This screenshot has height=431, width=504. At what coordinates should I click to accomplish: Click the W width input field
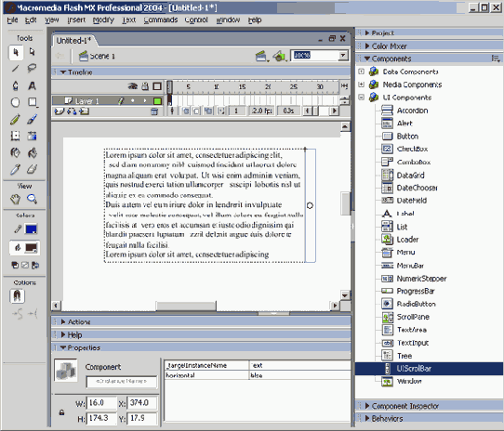(101, 403)
